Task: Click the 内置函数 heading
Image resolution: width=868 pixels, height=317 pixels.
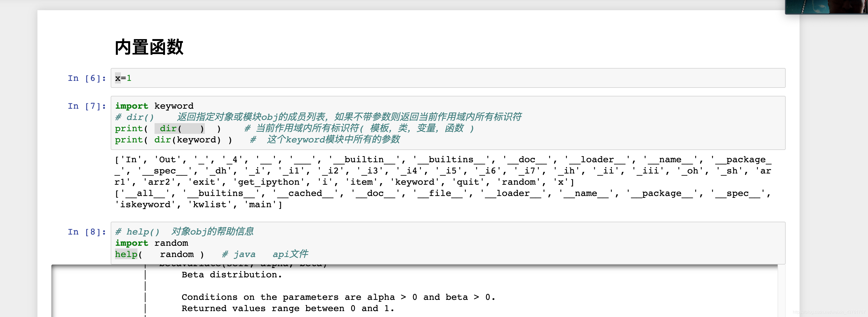Action: click(149, 47)
